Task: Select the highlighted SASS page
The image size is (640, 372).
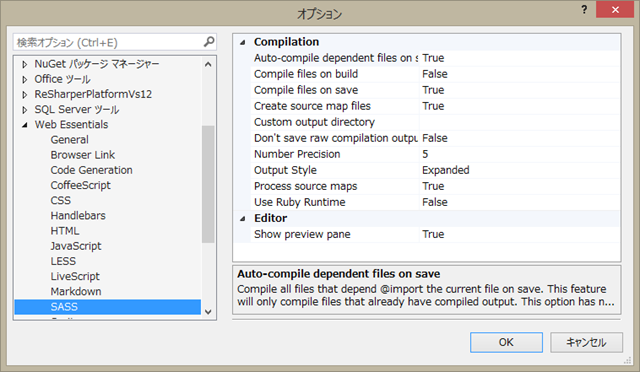Action: coord(108,307)
